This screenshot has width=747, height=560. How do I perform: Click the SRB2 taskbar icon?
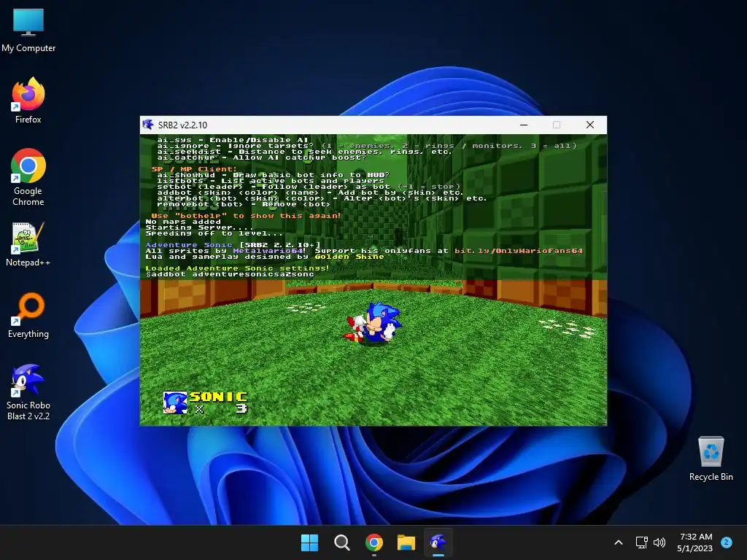(x=438, y=542)
